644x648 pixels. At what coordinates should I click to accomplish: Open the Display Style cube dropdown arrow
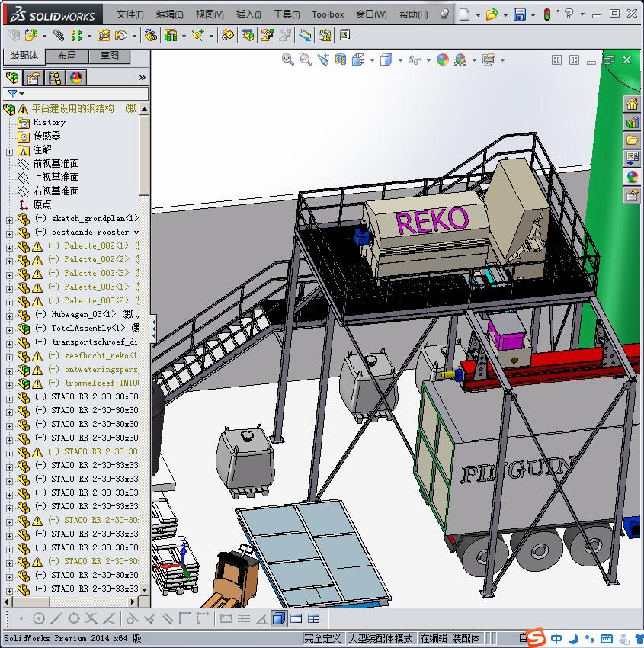pyautogui.click(x=400, y=60)
